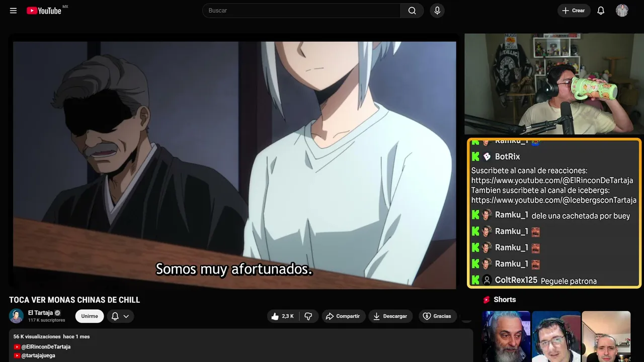This screenshot has width=644, height=362.
Task: Open the first Shorts thumbnail with gray-bearded man
Action: click(x=506, y=336)
